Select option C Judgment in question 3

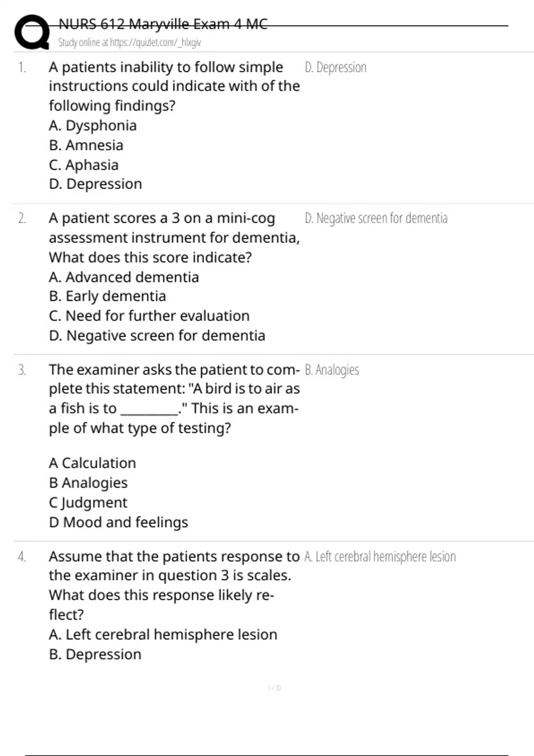[88, 503]
